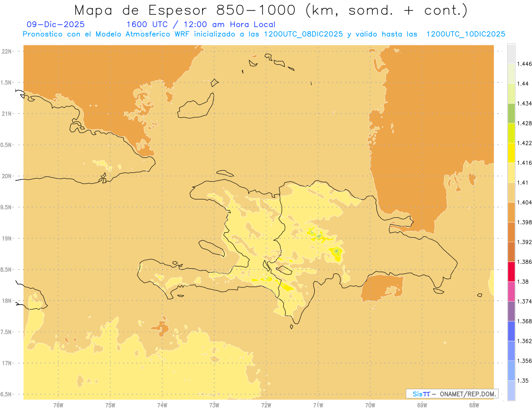
Task: Click legend value '1.398'
Action: pos(524,222)
